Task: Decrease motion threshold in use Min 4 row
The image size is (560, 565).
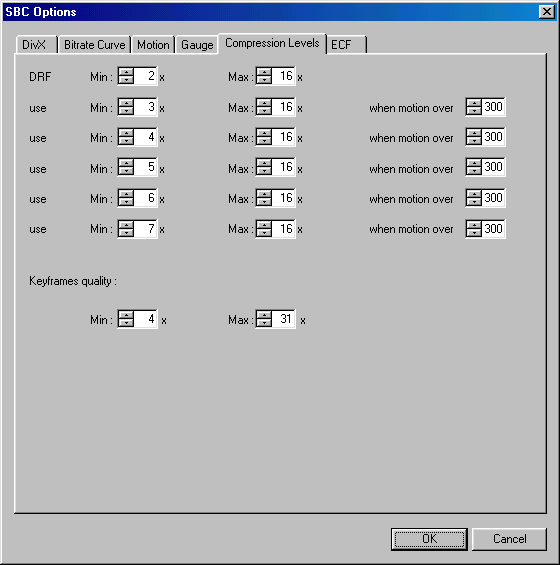Action: [474, 141]
